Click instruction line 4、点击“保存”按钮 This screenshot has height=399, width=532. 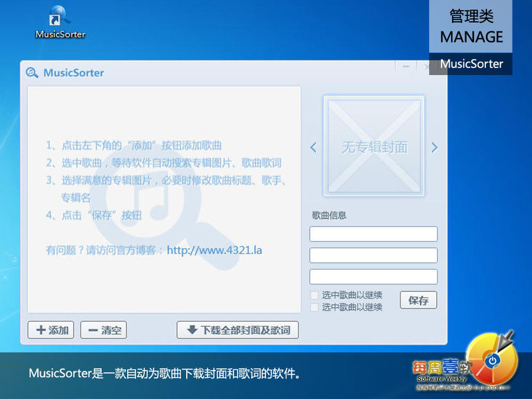point(94,215)
